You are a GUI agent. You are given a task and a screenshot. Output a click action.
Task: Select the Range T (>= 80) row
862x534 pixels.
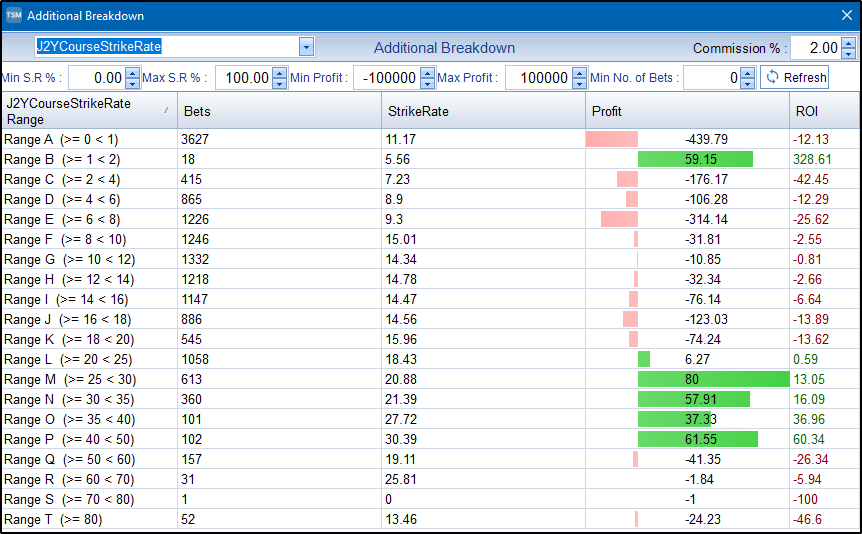click(x=430, y=519)
